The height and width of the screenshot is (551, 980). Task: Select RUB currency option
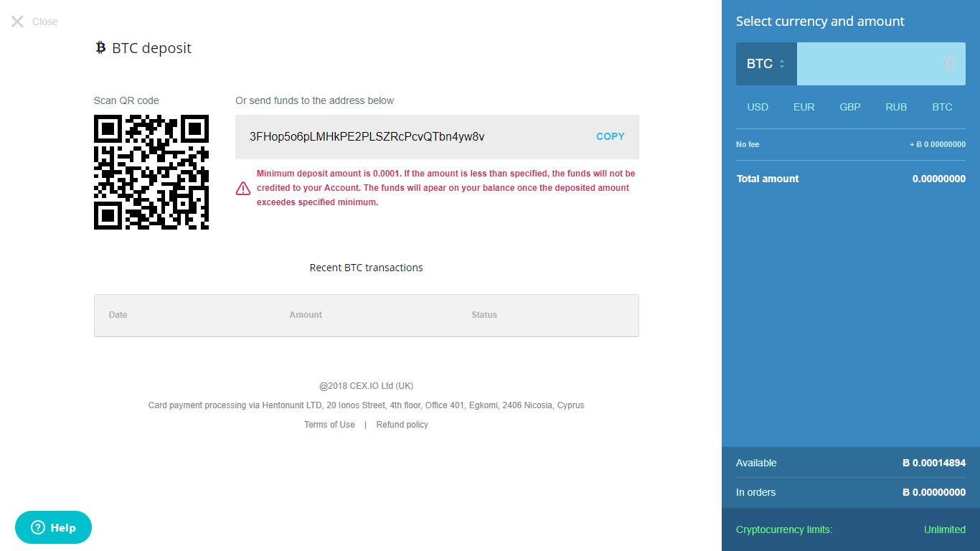896,107
